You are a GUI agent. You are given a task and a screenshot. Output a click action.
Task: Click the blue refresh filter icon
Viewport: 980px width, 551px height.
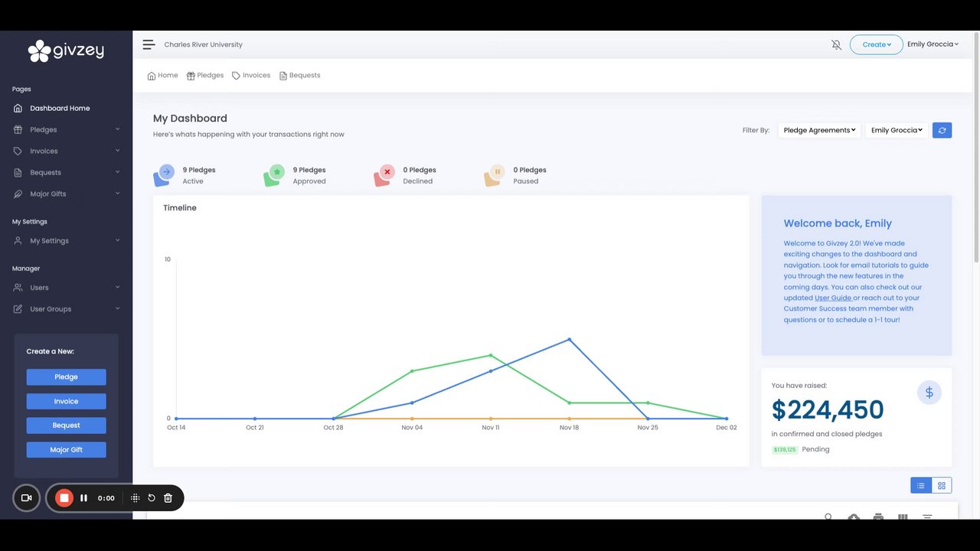(942, 130)
